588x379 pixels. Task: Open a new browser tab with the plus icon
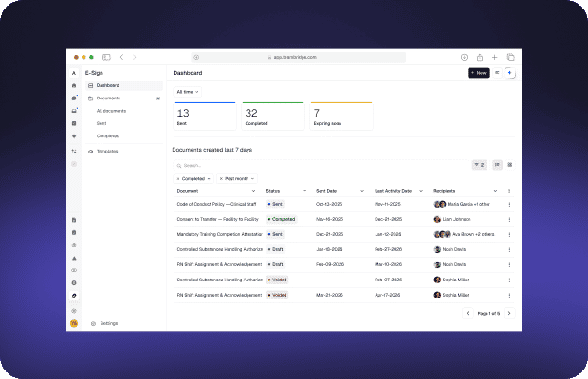[x=495, y=57]
